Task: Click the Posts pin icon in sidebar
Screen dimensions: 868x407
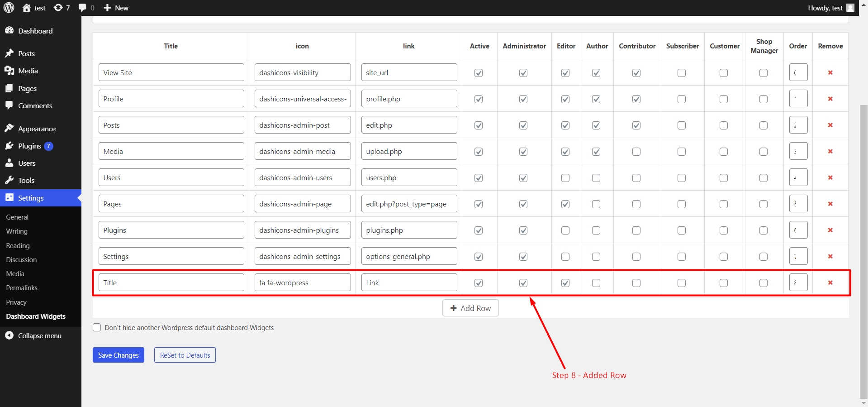Action: (x=9, y=53)
